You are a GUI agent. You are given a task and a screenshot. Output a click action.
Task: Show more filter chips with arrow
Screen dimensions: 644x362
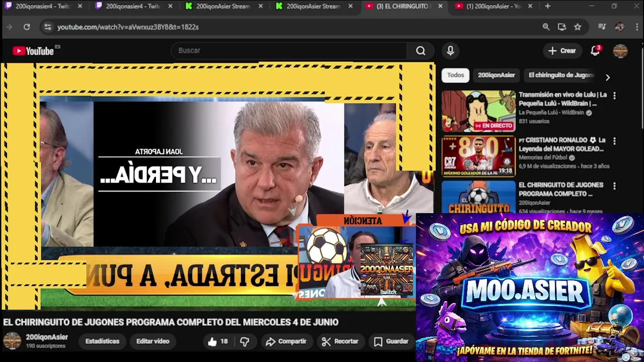608,77
